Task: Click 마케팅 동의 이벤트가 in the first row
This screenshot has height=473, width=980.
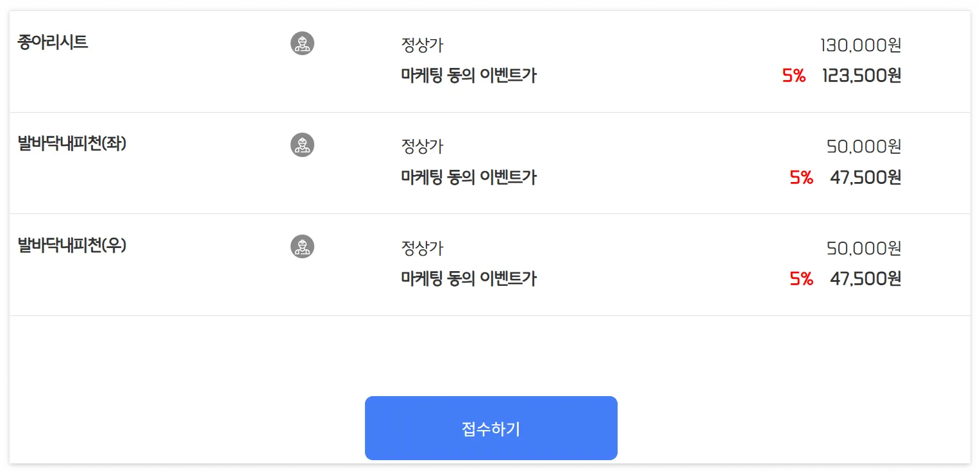Action: pyautogui.click(x=469, y=76)
